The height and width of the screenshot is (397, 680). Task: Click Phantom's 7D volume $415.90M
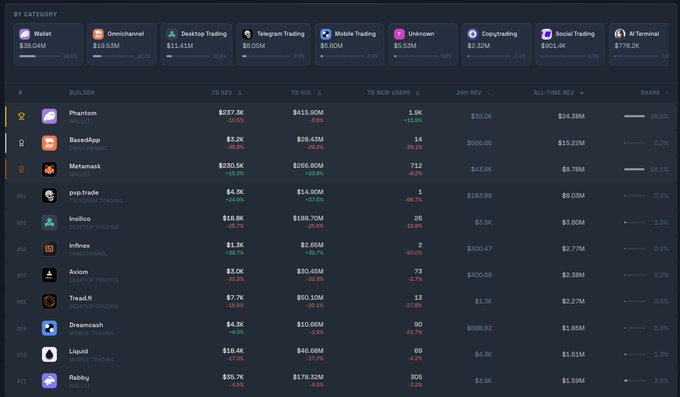pos(308,112)
